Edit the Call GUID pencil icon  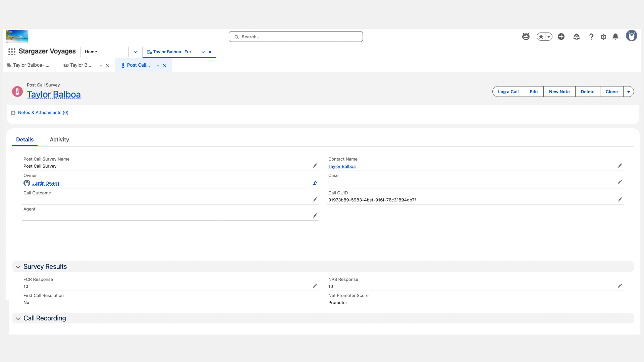coord(620,199)
